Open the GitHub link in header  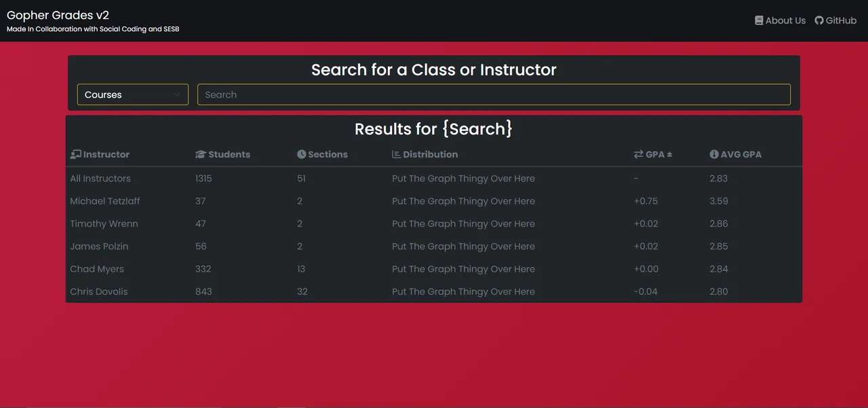point(835,20)
